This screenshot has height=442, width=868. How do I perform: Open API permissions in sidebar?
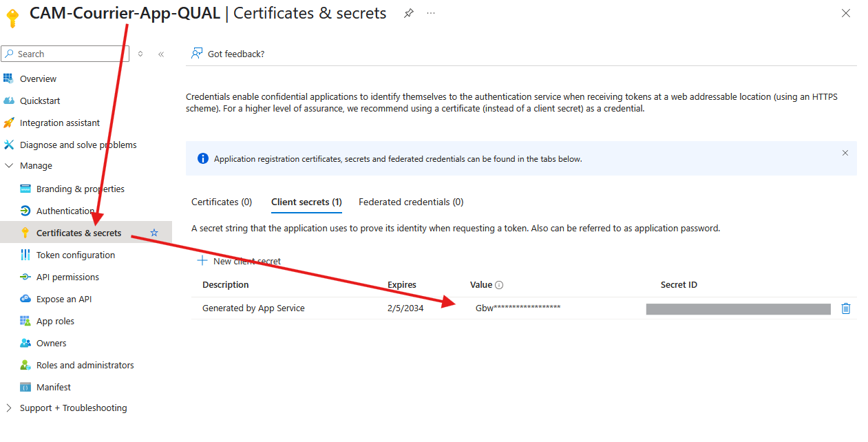(67, 277)
